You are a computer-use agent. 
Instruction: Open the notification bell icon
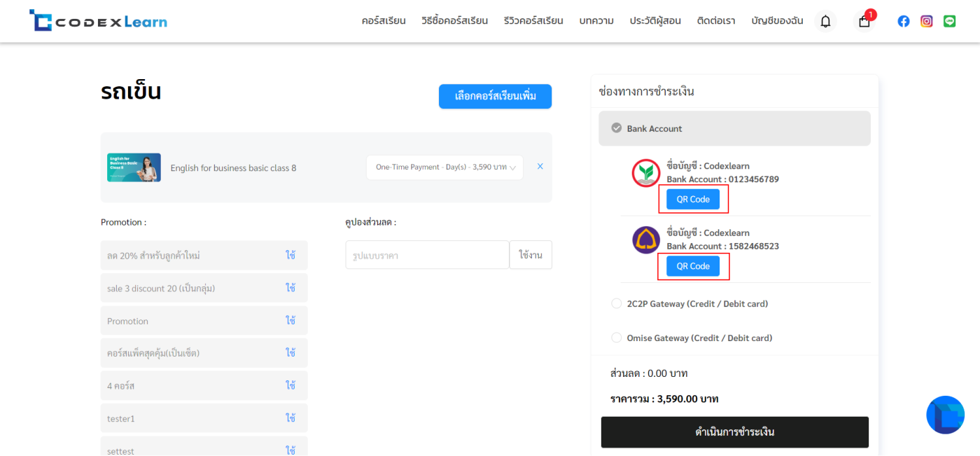point(825,21)
